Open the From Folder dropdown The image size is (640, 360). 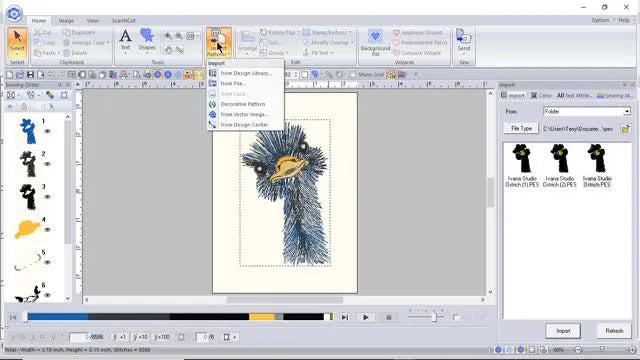[x=587, y=111]
